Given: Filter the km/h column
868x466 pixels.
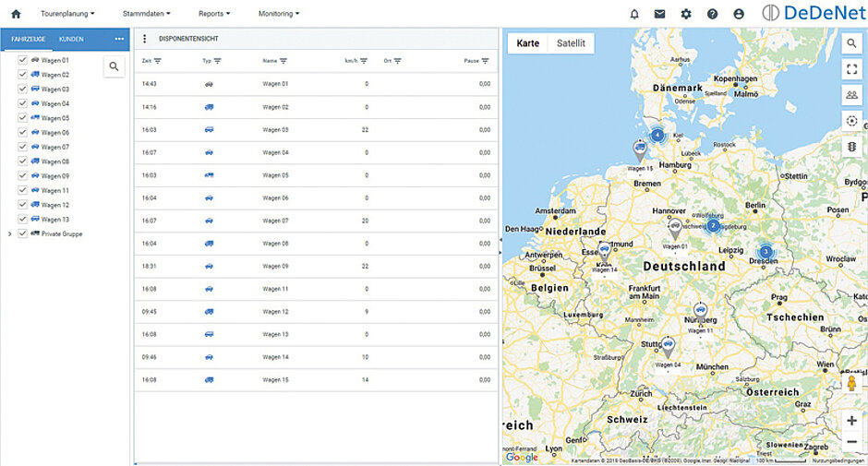Looking at the screenshot, I should pyautogui.click(x=364, y=61).
